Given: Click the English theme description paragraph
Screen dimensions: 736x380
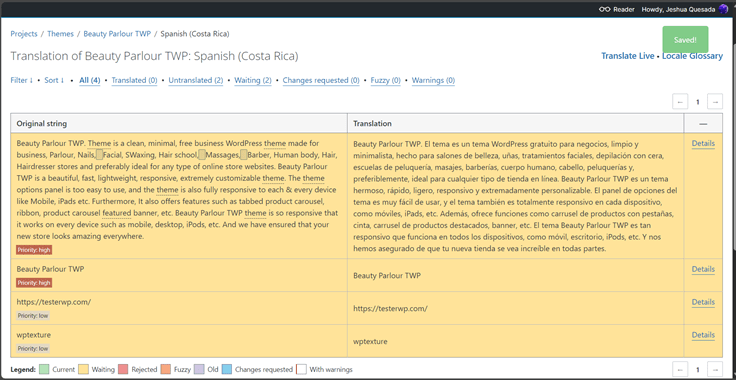Looking at the screenshot, I should (178, 190).
